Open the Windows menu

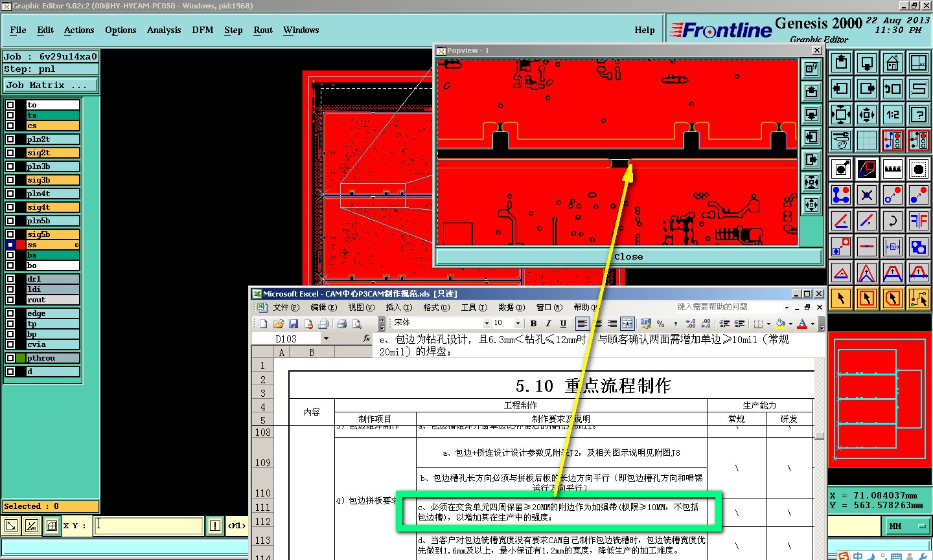tap(301, 30)
